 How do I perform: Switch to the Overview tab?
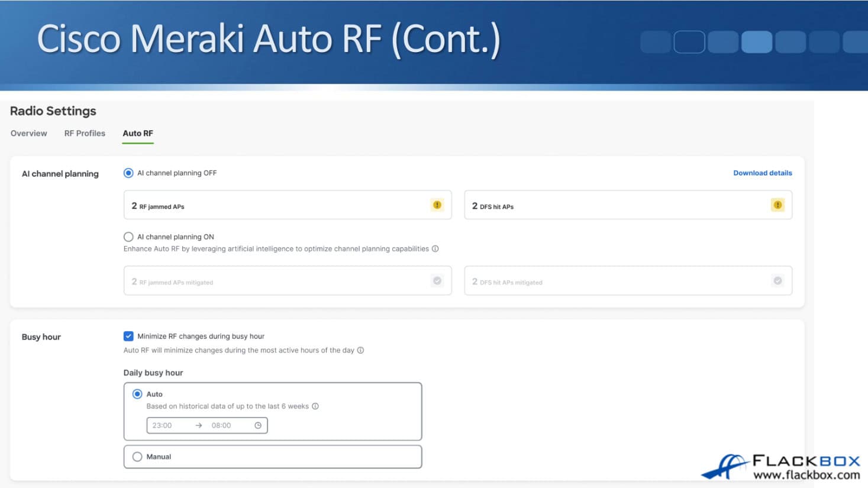[28, 134]
